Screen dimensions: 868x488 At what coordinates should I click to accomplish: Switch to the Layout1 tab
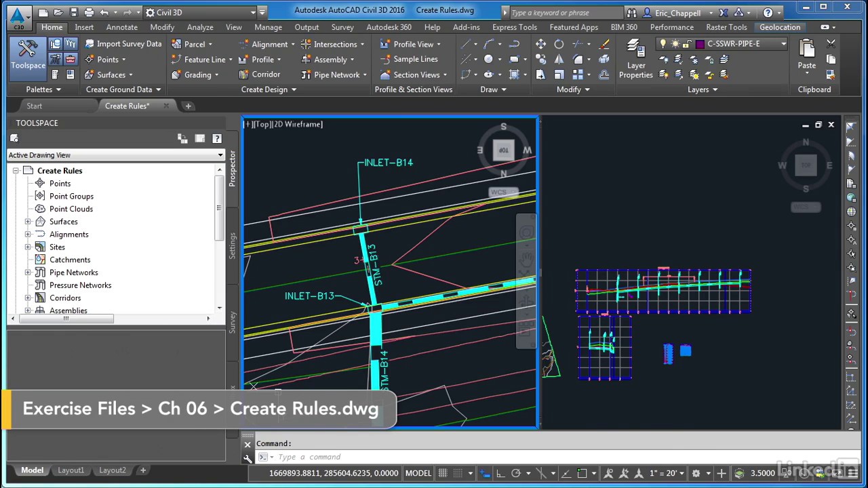point(71,470)
